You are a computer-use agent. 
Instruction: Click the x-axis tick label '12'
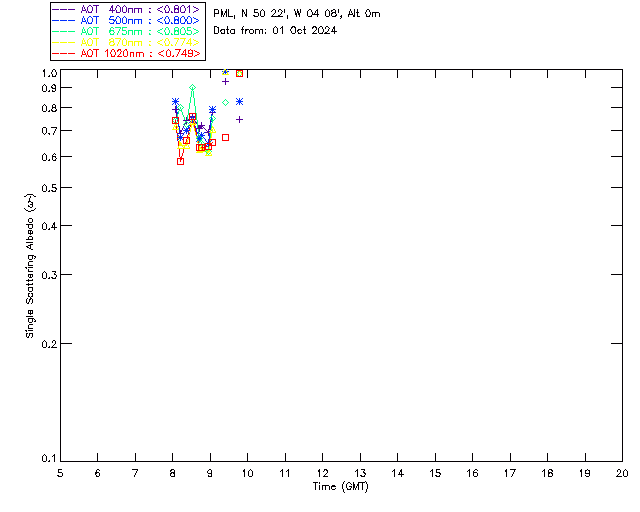coord(323,473)
